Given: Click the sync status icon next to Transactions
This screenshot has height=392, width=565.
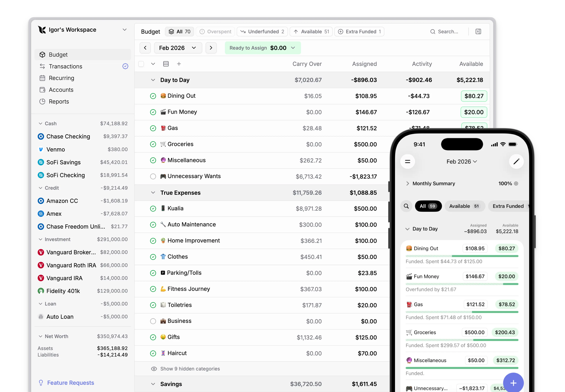Looking at the screenshot, I should point(125,66).
